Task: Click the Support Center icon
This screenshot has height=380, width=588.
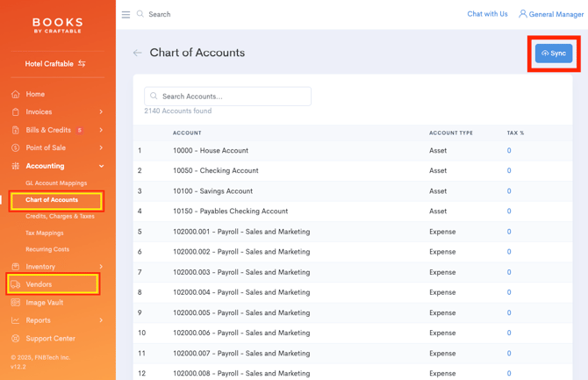Action: click(16, 339)
